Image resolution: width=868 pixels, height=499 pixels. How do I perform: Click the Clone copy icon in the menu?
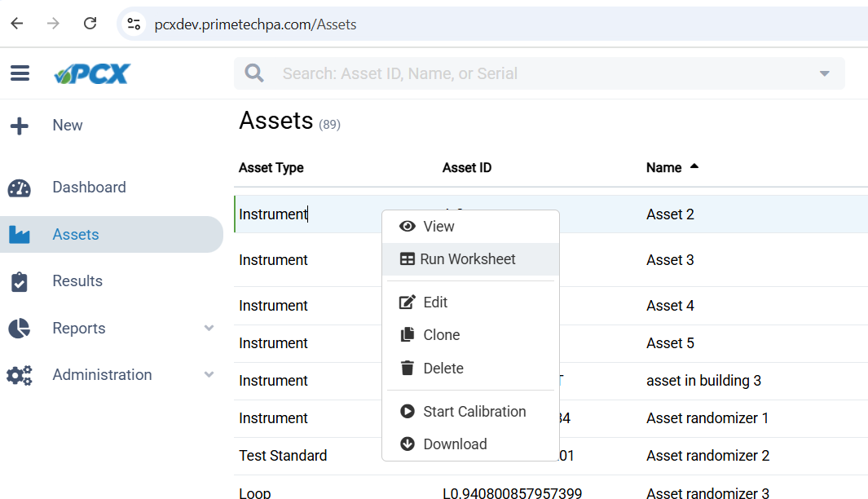408,334
